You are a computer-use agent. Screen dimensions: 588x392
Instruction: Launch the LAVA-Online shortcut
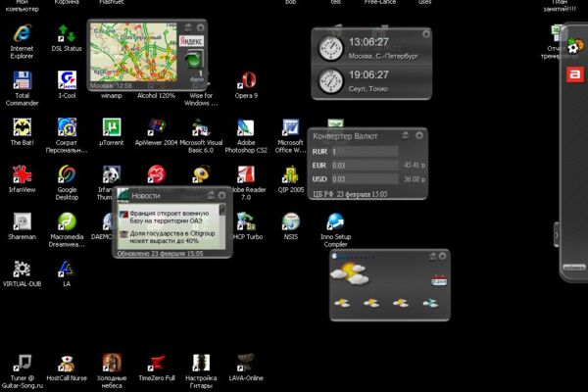point(246,364)
